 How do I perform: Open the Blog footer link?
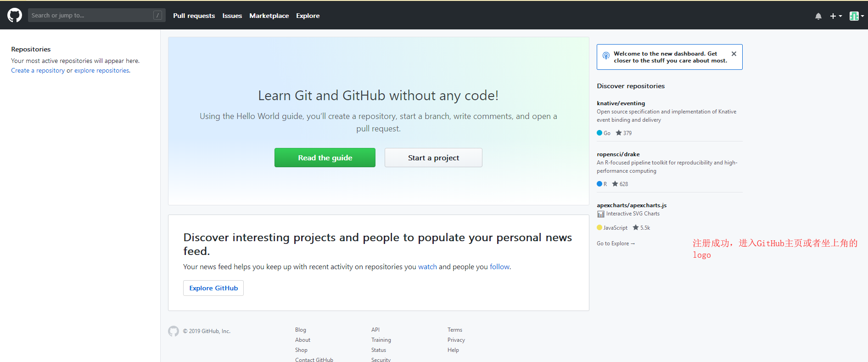tap(301, 330)
